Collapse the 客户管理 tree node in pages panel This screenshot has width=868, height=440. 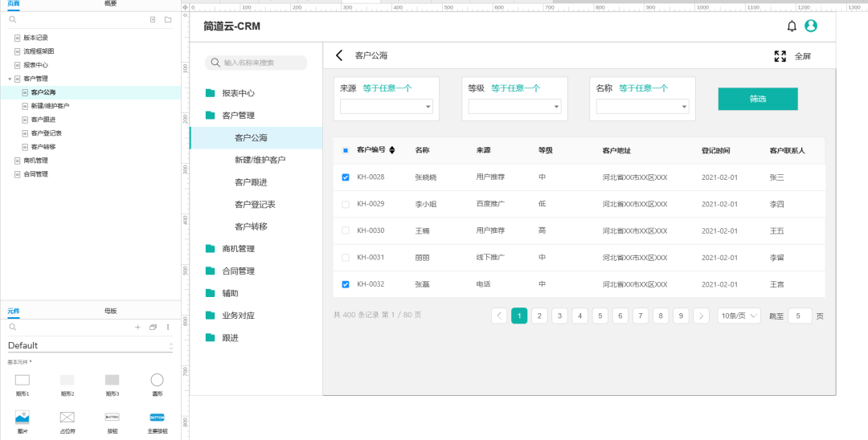point(10,79)
